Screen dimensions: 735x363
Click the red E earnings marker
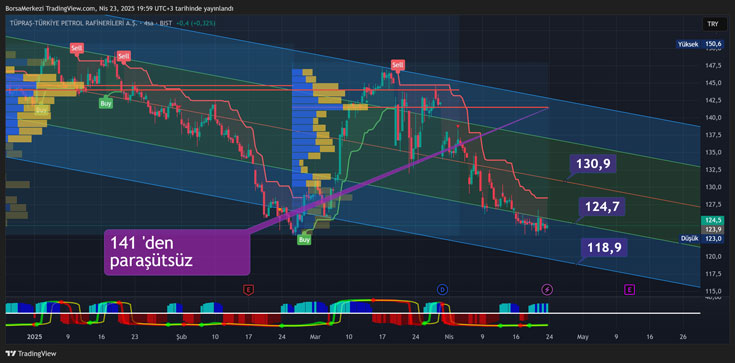[x=248, y=289]
